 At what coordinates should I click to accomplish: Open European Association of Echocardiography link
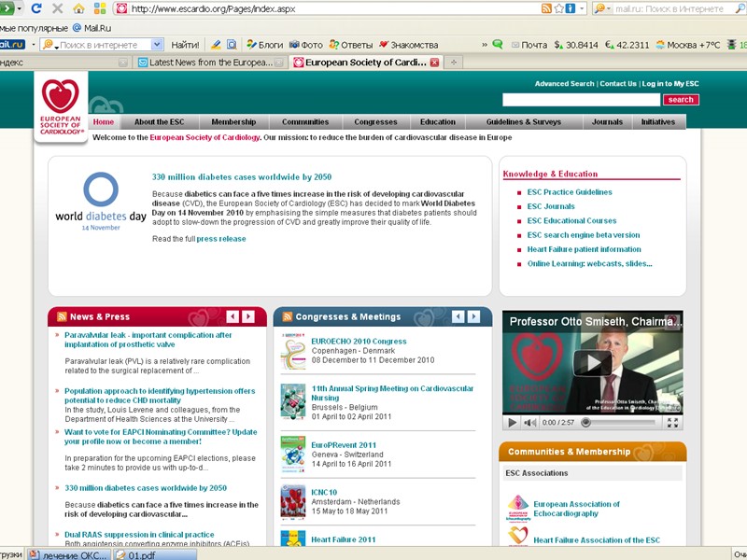tap(576, 509)
